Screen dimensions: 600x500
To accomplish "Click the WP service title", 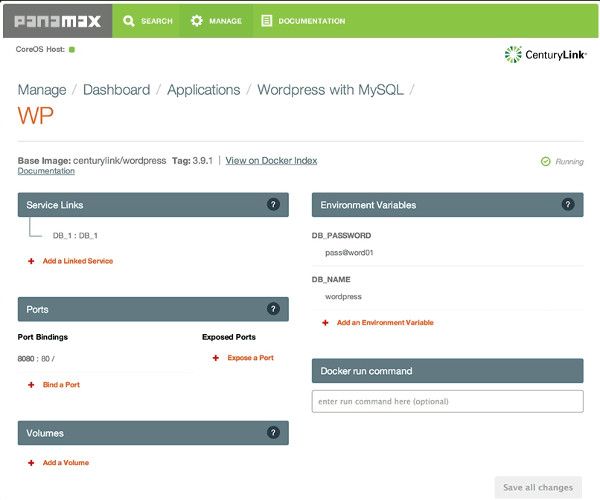I will 36,116.
